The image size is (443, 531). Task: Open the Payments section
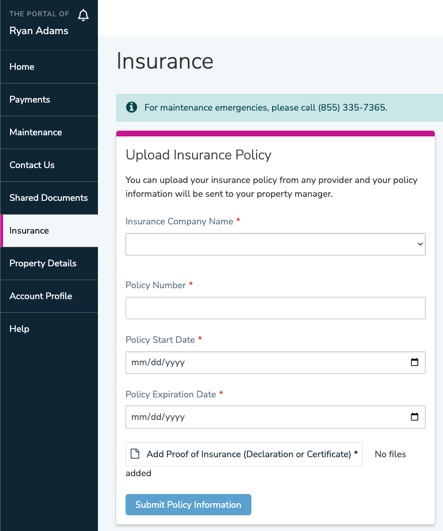click(x=49, y=100)
